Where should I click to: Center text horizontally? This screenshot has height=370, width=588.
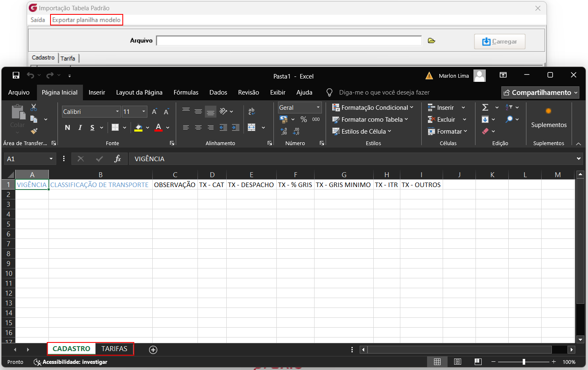[x=198, y=127]
